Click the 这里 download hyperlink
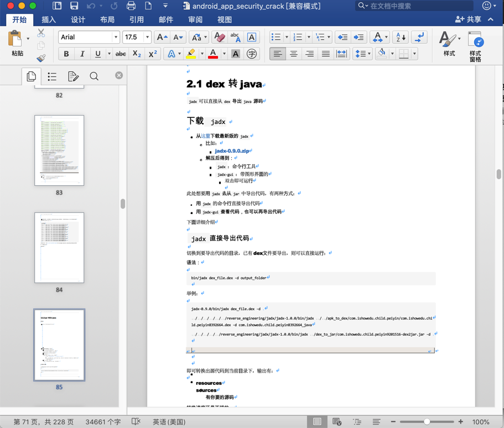The image size is (504, 428). pos(205,136)
